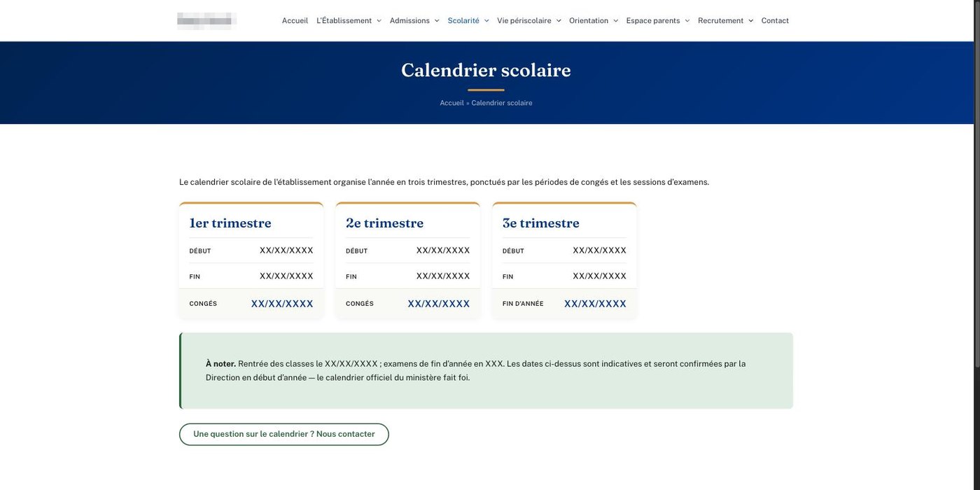Click the Fin d'année date value
This screenshot has height=490, width=980.
pyautogui.click(x=596, y=304)
